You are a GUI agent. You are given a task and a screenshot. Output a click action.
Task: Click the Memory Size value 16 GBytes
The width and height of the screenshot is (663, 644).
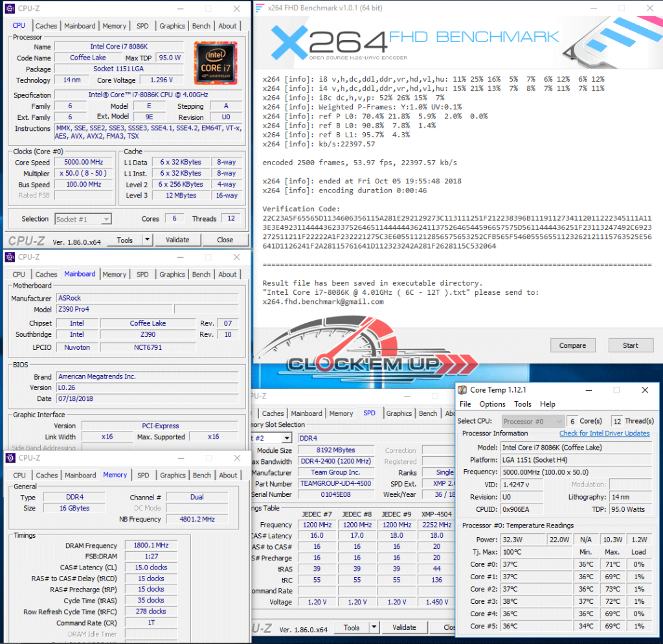click(74, 508)
